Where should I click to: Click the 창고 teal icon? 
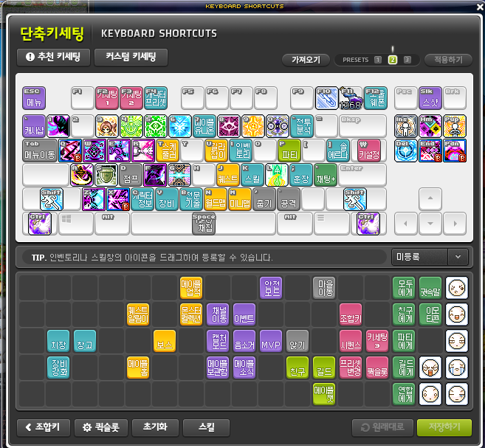click(85, 341)
